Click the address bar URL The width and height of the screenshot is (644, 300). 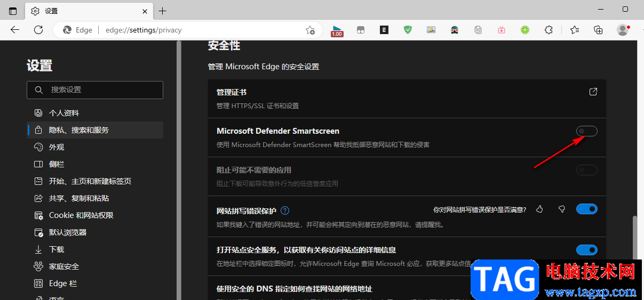(144, 30)
